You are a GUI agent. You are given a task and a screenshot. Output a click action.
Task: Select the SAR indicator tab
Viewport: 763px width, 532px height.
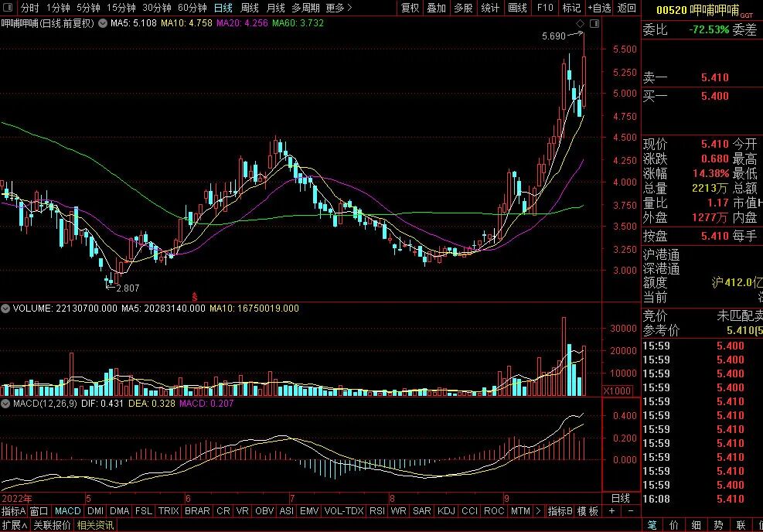click(x=421, y=511)
